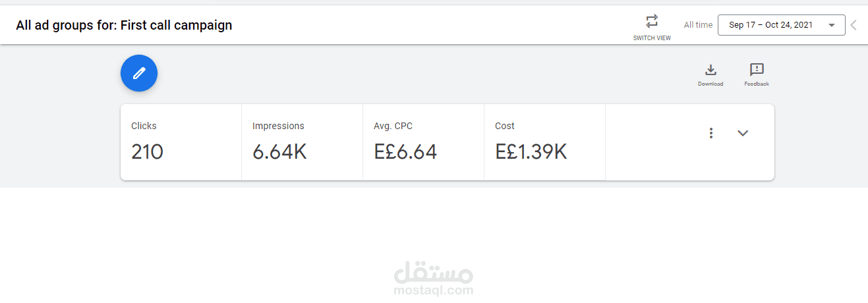Image resolution: width=868 pixels, height=303 pixels.
Task: Click the date range dropdown arrow
Action: point(832,25)
